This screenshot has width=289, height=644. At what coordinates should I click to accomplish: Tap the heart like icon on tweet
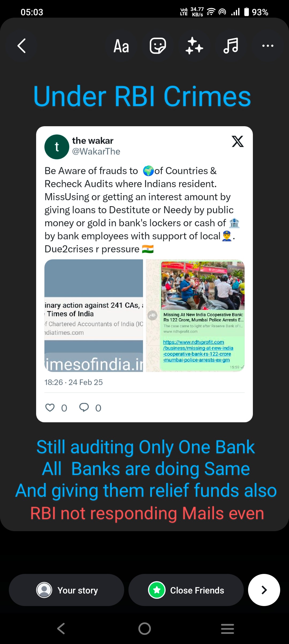pyautogui.click(x=50, y=408)
